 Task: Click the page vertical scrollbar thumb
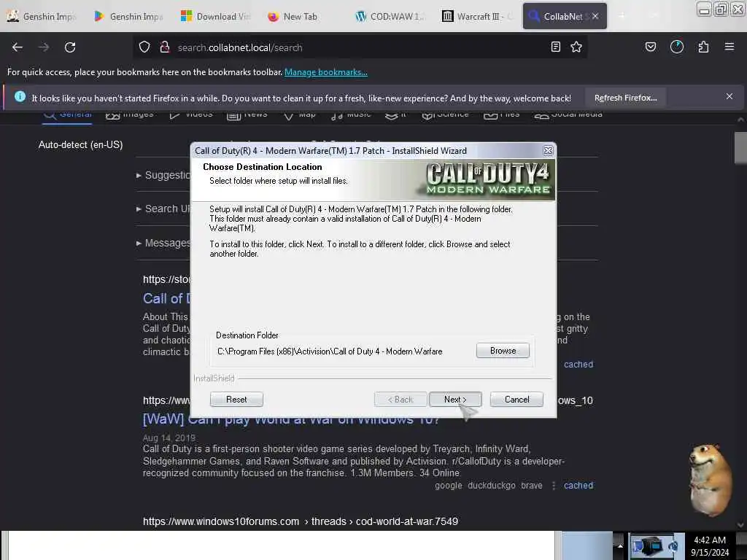point(740,147)
